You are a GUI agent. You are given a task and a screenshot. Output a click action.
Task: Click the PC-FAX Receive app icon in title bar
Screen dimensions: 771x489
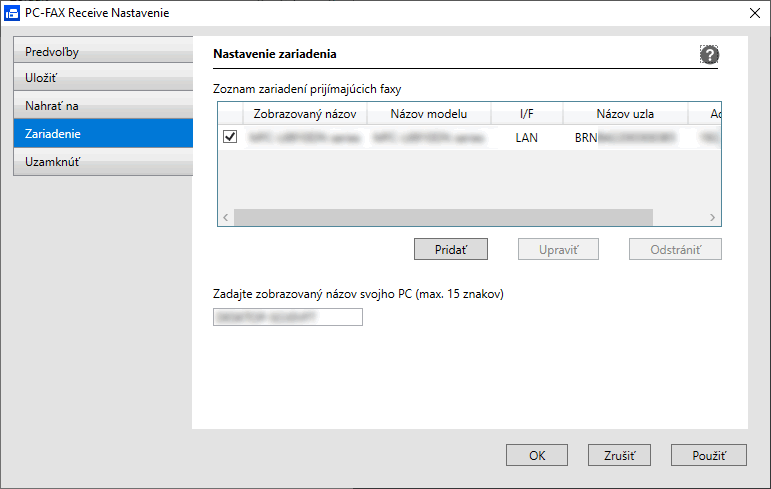point(12,13)
